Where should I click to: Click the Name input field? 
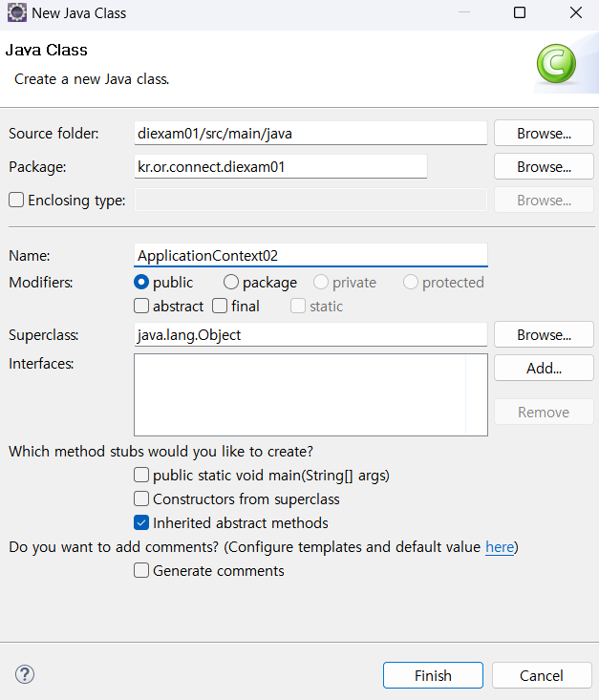(310, 255)
